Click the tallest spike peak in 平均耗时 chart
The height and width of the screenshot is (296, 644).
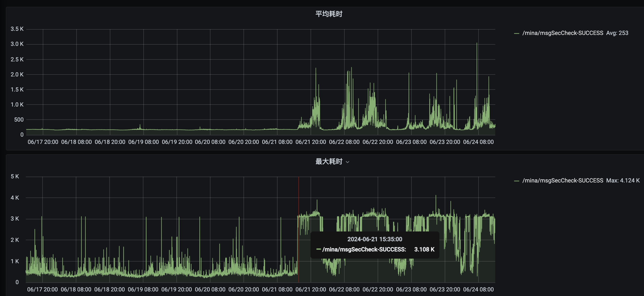tap(477, 43)
